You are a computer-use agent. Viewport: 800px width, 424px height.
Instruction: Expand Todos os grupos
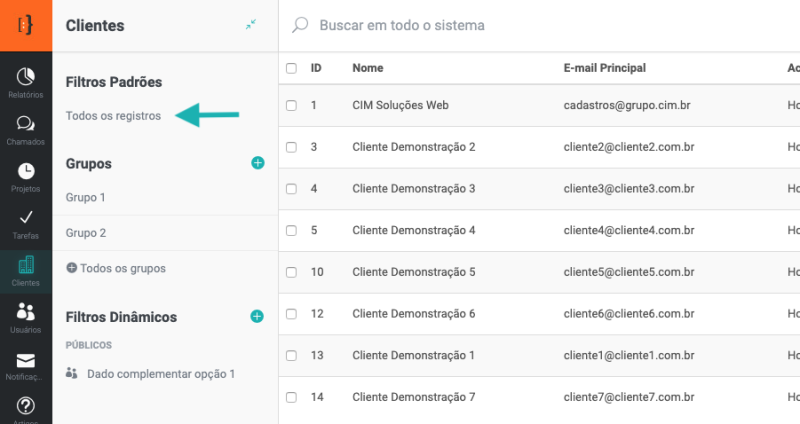[x=115, y=268]
